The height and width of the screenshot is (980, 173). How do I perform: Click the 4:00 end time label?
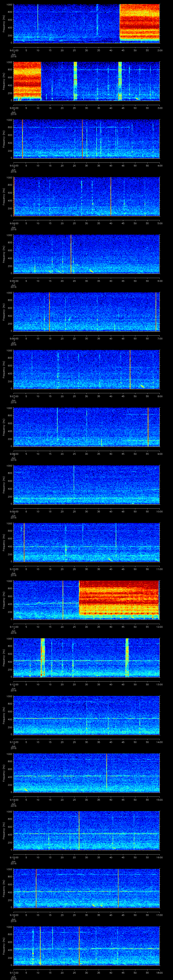point(160,166)
